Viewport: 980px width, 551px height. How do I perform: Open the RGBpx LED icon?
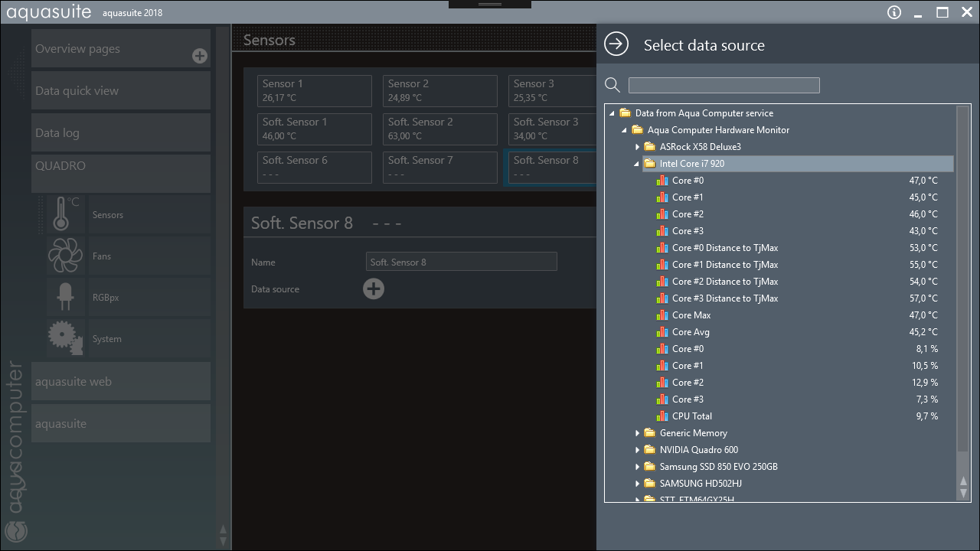coord(65,297)
